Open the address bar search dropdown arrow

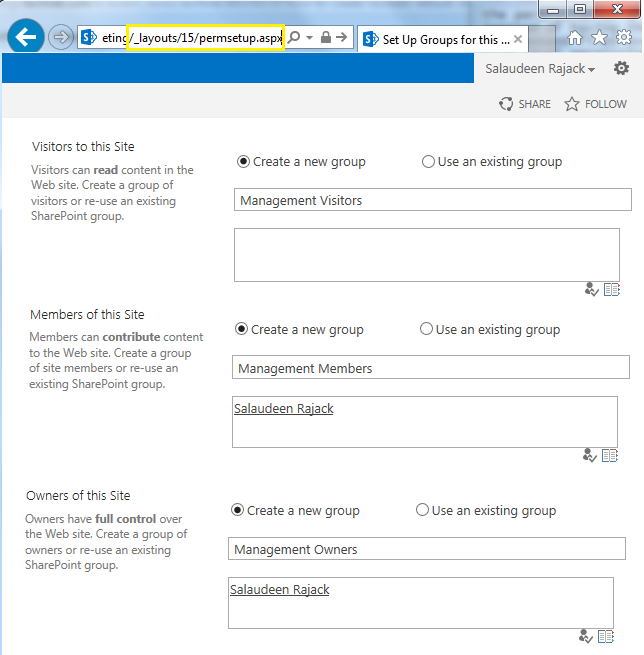[x=309, y=38]
